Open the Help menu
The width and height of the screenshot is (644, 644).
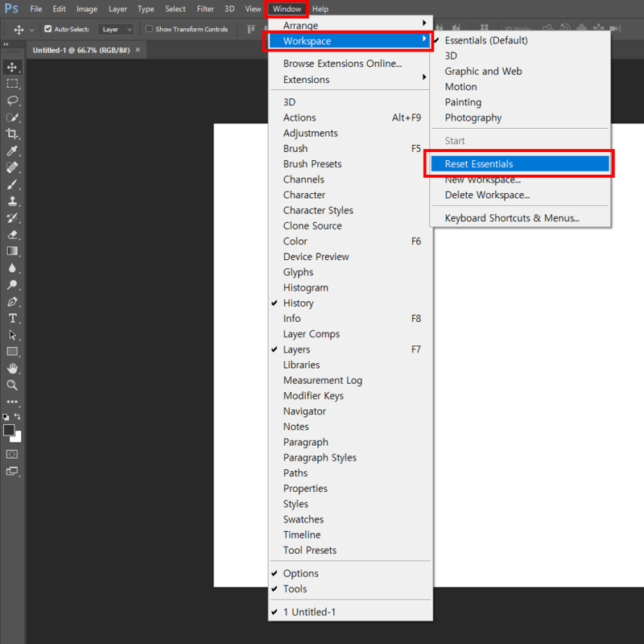(320, 9)
